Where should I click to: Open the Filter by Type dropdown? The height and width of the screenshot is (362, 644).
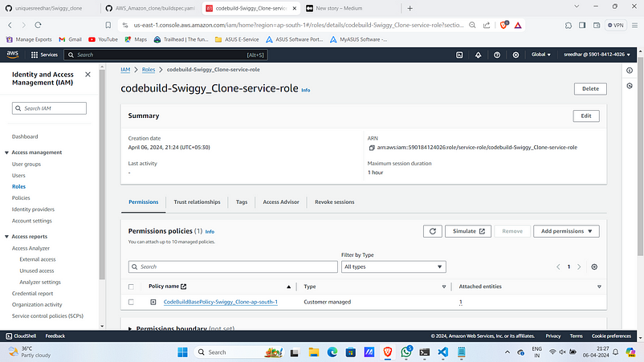(x=393, y=266)
